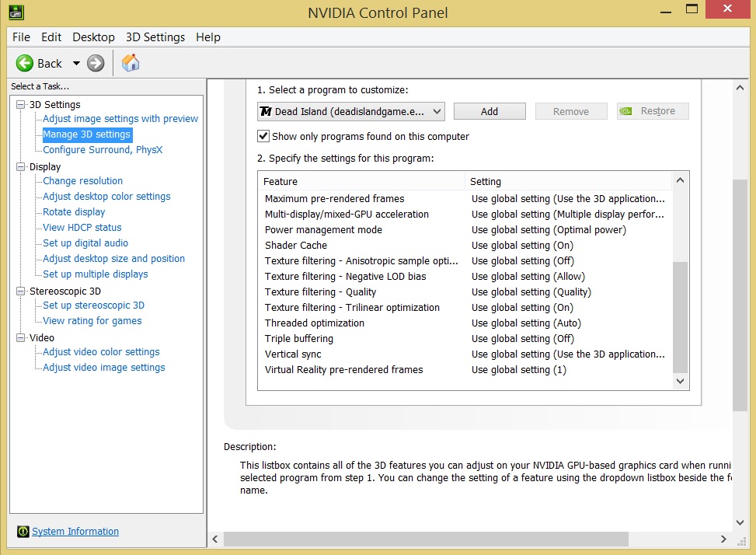Collapse the 3D Settings tree node
This screenshot has width=756, height=555.
click(21, 104)
